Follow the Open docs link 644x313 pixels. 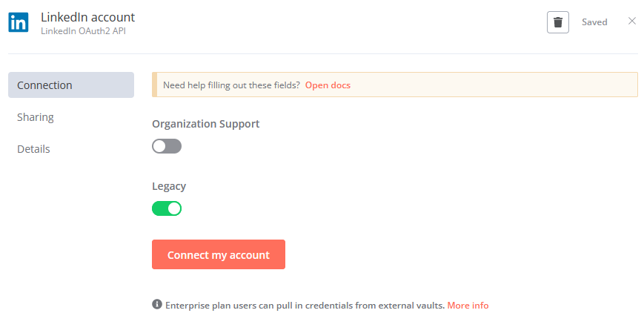pyautogui.click(x=328, y=85)
